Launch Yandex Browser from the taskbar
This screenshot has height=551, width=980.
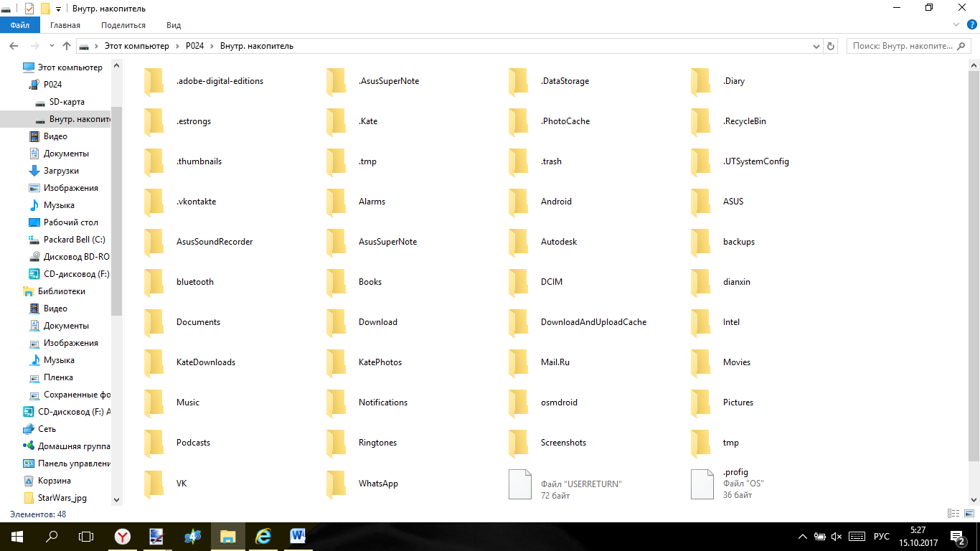click(x=123, y=537)
